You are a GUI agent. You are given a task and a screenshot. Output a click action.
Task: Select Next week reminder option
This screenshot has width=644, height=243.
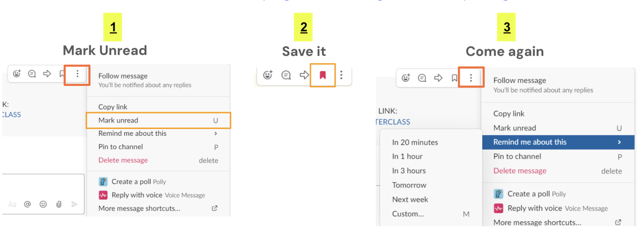(x=410, y=199)
